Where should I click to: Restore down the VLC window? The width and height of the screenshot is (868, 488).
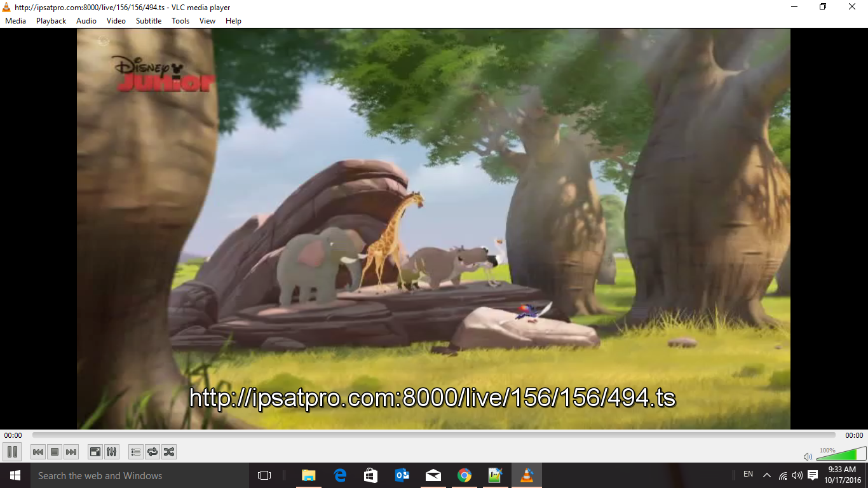(x=824, y=7)
